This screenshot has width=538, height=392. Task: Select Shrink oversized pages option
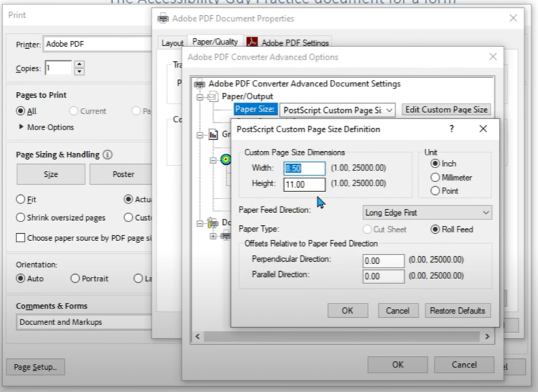[21, 218]
